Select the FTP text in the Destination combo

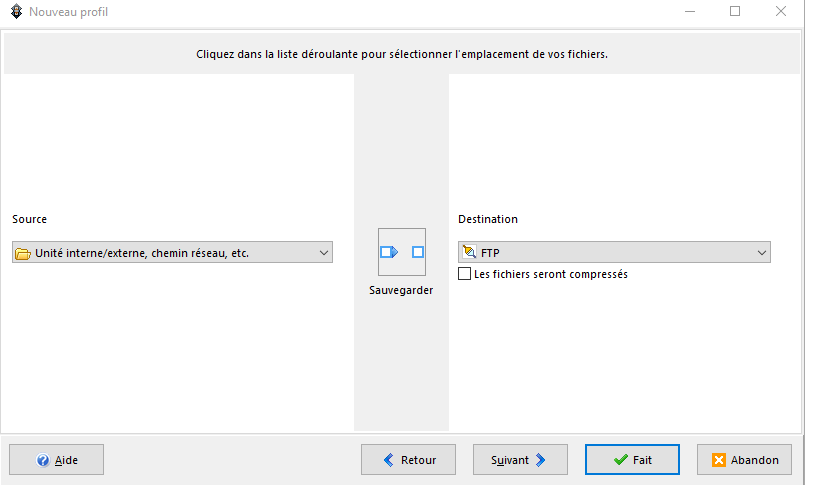tap(490, 253)
